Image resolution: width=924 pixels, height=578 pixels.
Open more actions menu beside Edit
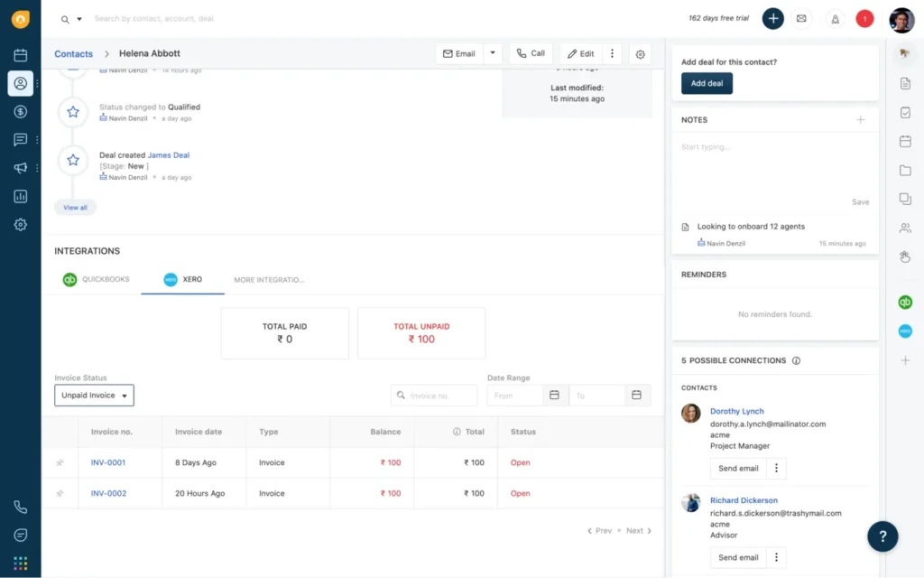[612, 53]
